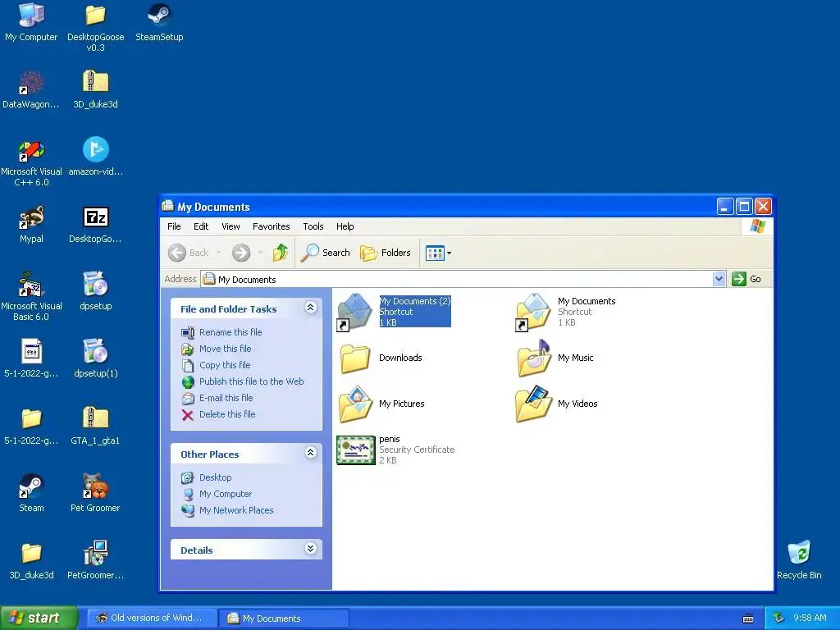Click the Start button
840x630 pixels.
(x=39, y=618)
